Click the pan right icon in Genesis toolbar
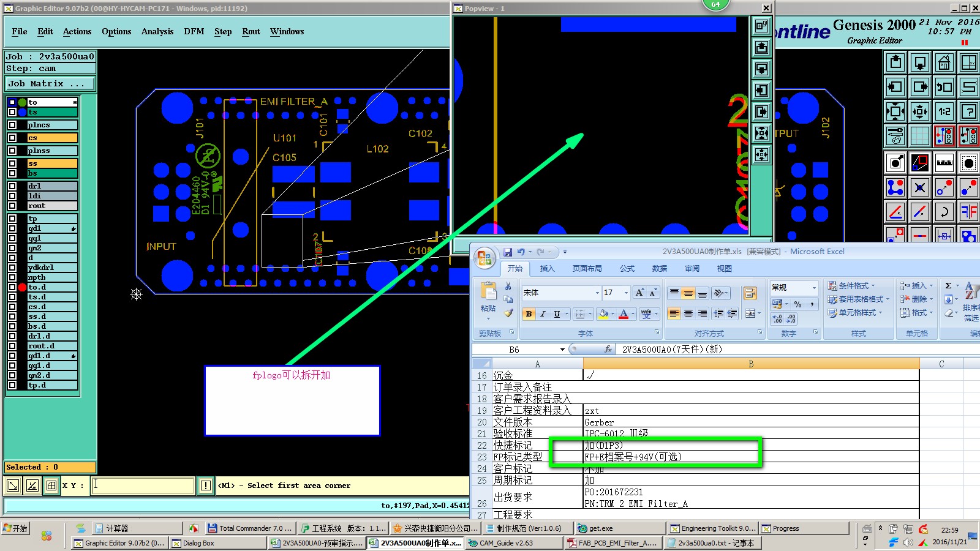Screen dimensions: 980x551 coord(920,87)
